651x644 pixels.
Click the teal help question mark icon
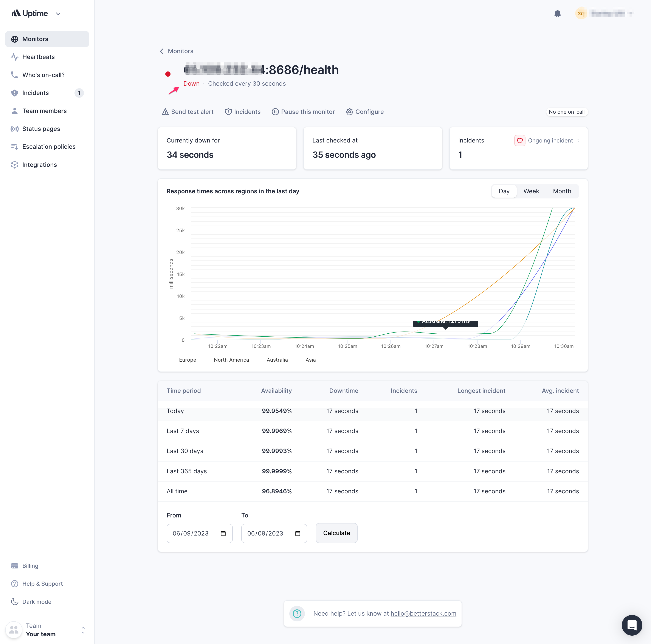[x=297, y=614]
